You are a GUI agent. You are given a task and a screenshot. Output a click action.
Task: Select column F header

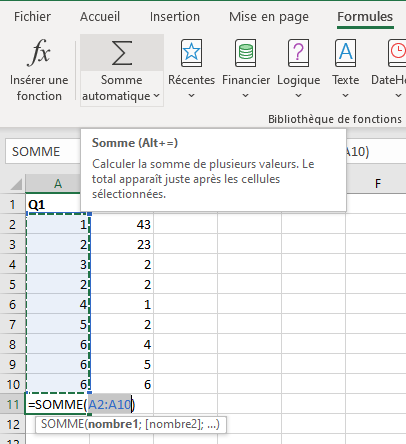coord(376,184)
